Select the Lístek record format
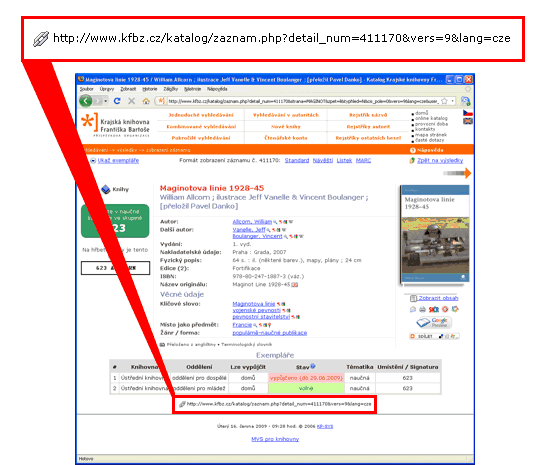The height and width of the screenshot is (465, 550). 344,161
